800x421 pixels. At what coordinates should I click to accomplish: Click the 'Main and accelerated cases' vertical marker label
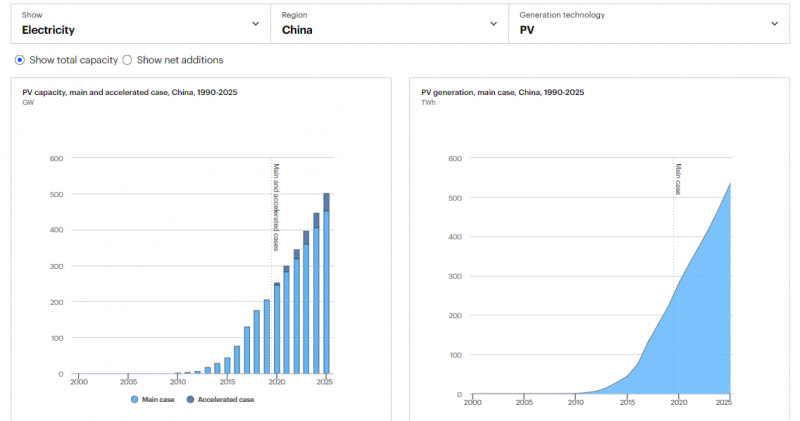click(276, 207)
